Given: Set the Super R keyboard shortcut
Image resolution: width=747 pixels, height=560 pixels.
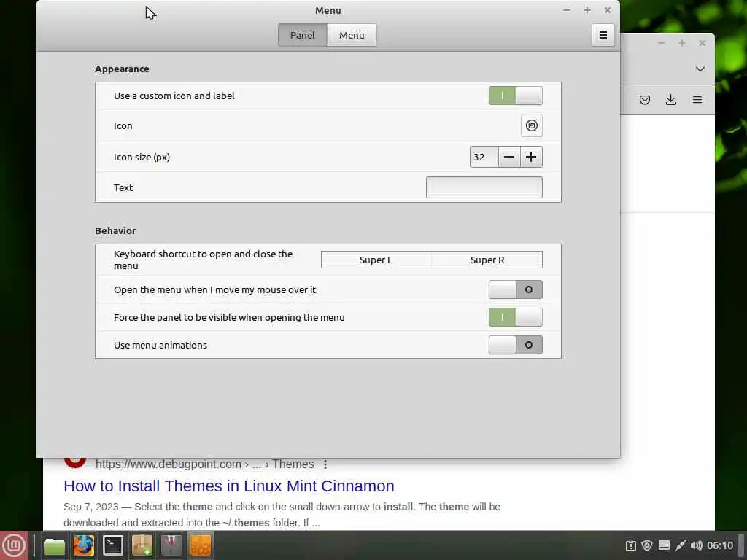Looking at the screenshot, I should coord(487,260).
